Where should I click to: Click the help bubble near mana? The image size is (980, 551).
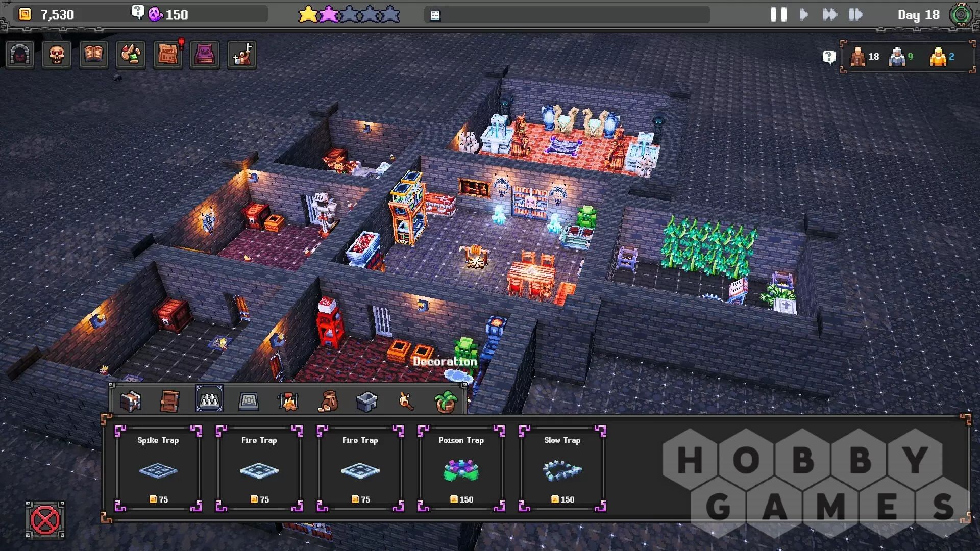tap(137, 11)
